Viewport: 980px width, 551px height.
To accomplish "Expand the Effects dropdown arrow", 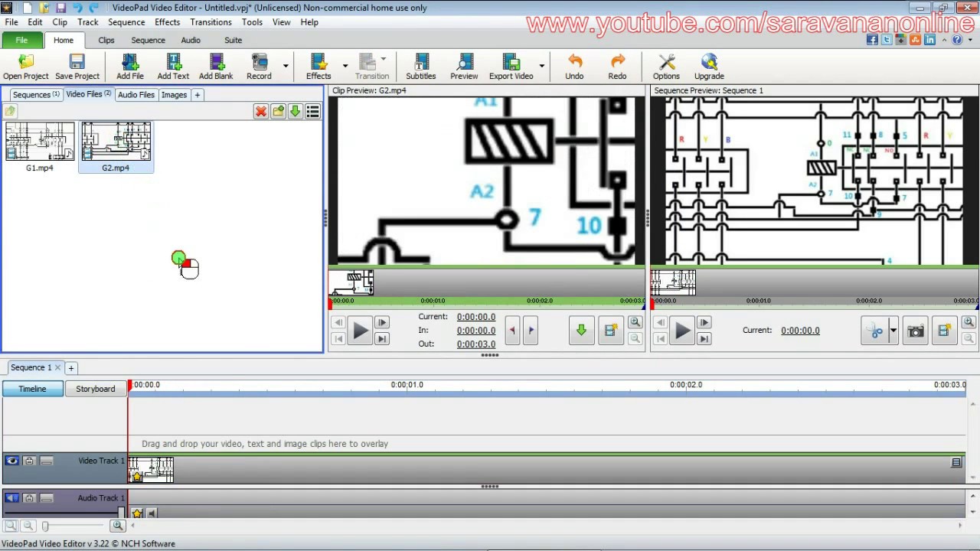I will pos(345,66).
